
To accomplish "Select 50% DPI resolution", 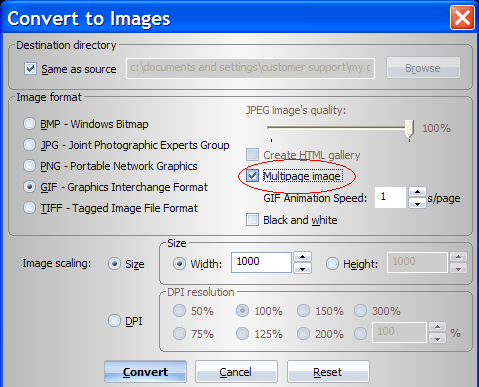I will pyautogui.click(x=179, y=311).
